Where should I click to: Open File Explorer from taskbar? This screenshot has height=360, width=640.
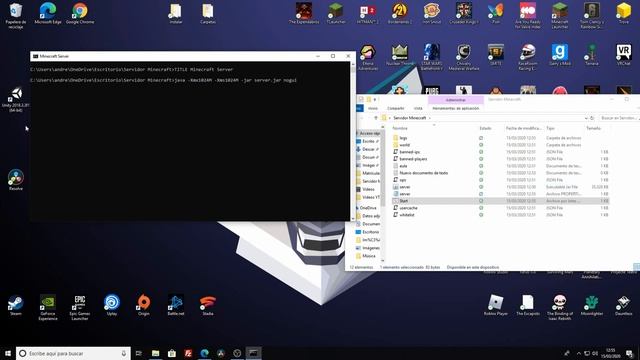156,353
